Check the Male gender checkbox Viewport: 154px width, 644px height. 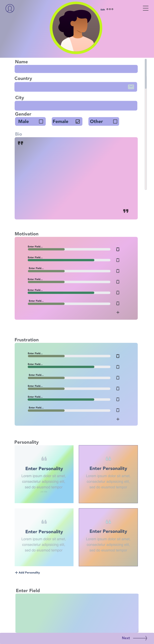(x=41, y=122)
